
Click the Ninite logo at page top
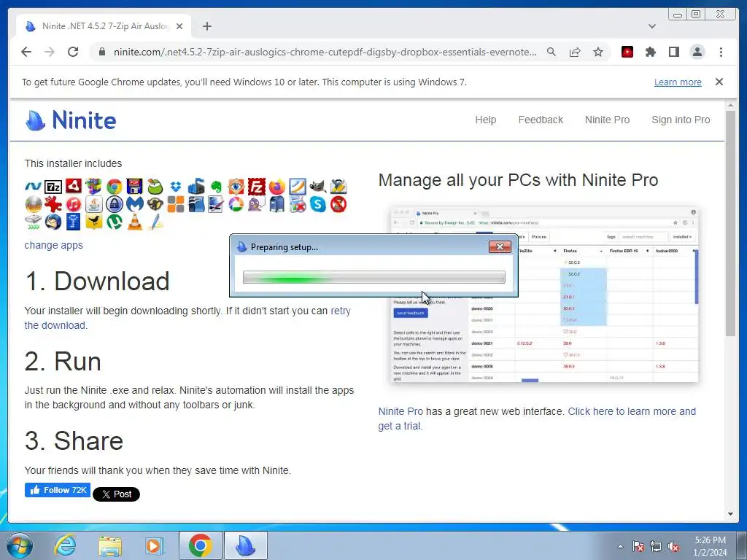(71, 120)
